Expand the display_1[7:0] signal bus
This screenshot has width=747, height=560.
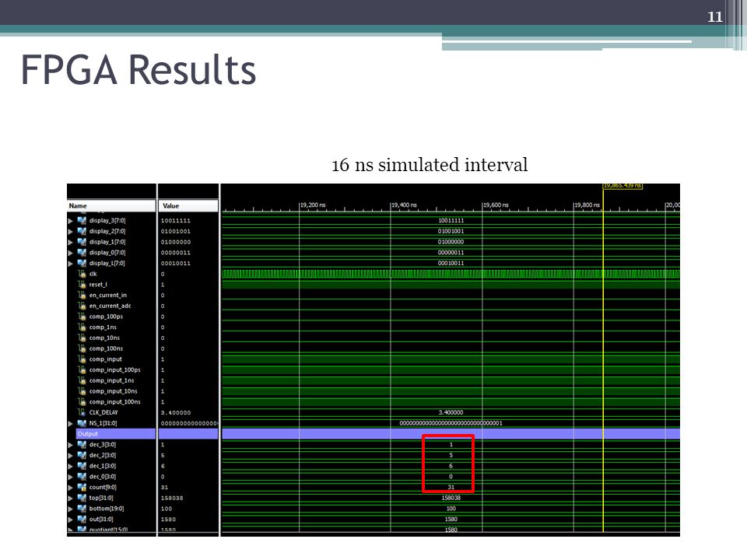coord(71,243)
